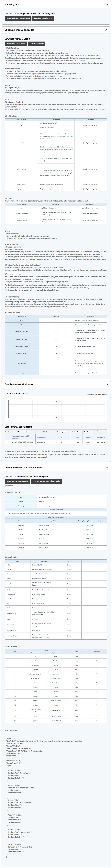This screenshot has width=112, height=868.
Task: Click the Learning model column header
Action: 62,432
